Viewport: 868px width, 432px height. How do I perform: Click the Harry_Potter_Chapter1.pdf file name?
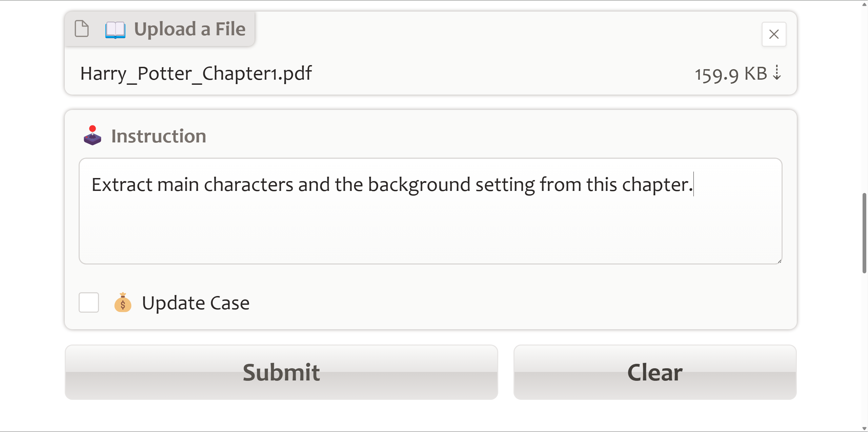196,74
